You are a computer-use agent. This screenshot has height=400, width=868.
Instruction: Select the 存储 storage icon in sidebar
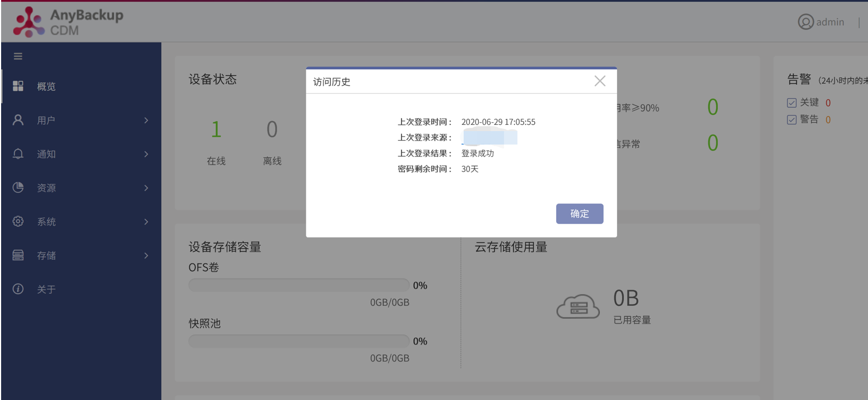tap(18, 255)
